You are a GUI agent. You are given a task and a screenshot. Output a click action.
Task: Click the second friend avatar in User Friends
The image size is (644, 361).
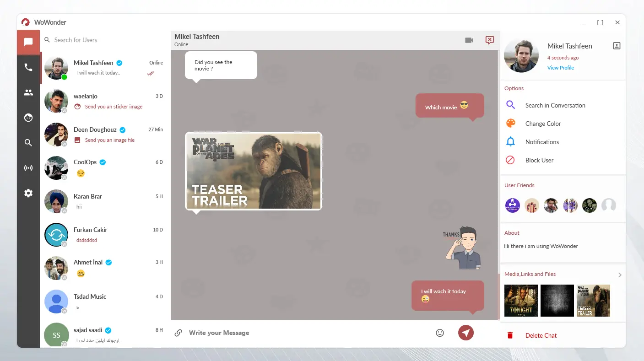532,205
